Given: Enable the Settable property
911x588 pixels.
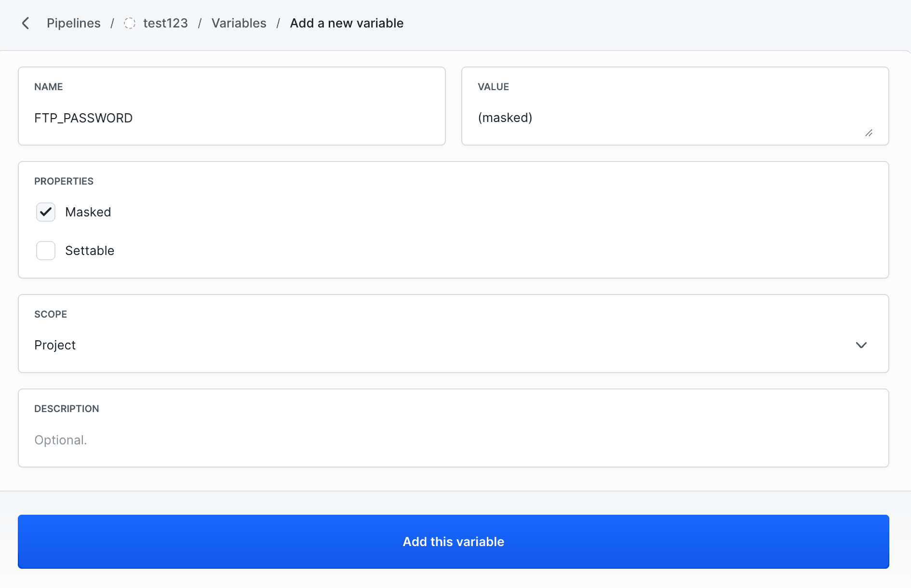Looking at the screenshot, I should coord(45,251).
